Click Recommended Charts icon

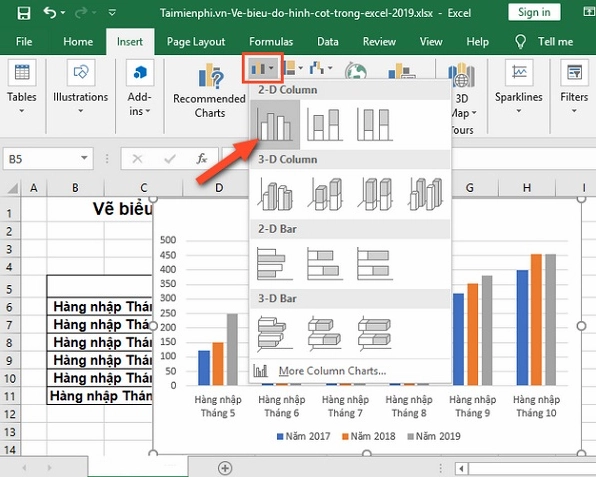[210, 77]
